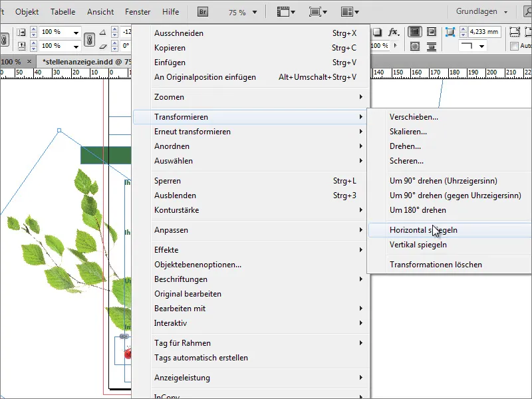Select Um 90° drehen (Uhrzeigersinn)
This screenshot has height=399, width=532.
click(450, 181)
